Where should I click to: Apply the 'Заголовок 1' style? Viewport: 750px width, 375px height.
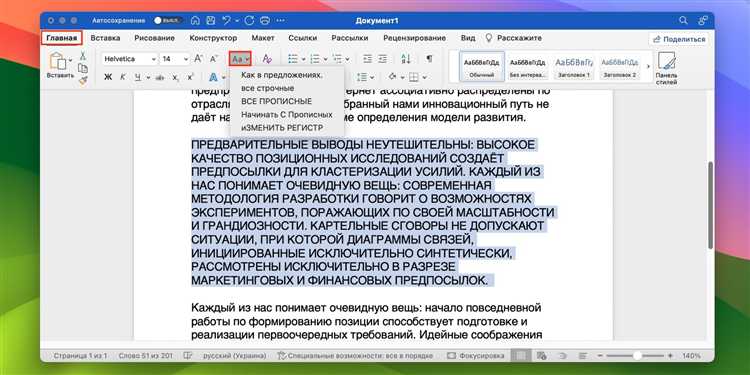tap(573, 66)
